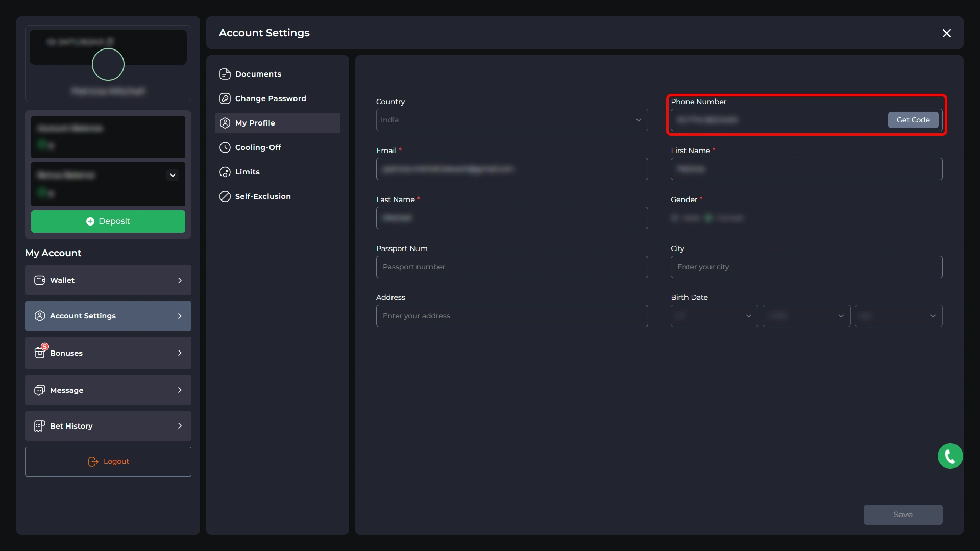Click the My Profile user icon
Screen dimensions: 980x551
[225, 123]
